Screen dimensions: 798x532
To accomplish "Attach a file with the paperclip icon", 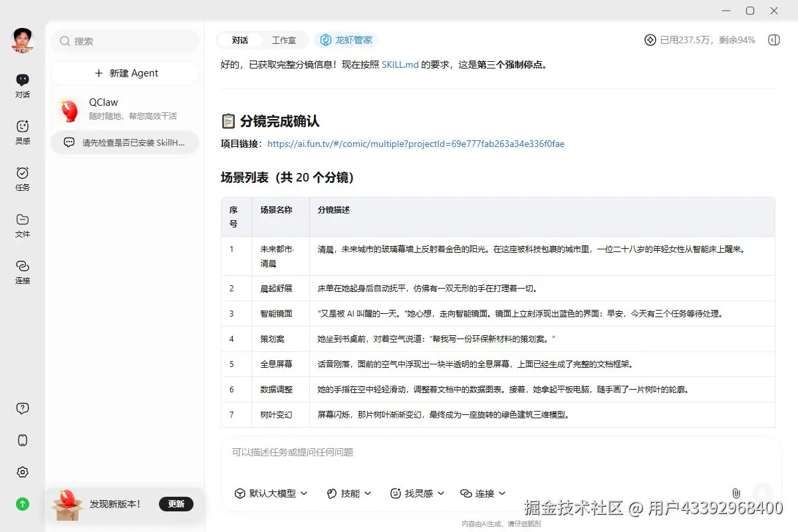I will point(735,493).
